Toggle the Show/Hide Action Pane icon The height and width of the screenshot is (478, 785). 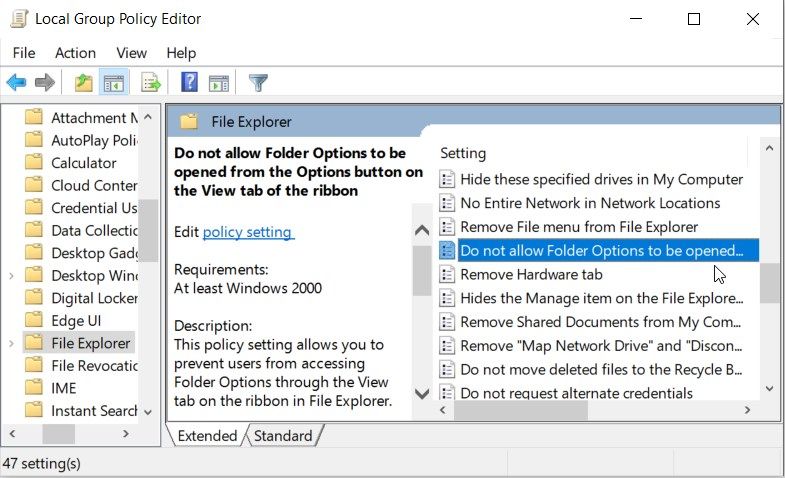point(219,82)
